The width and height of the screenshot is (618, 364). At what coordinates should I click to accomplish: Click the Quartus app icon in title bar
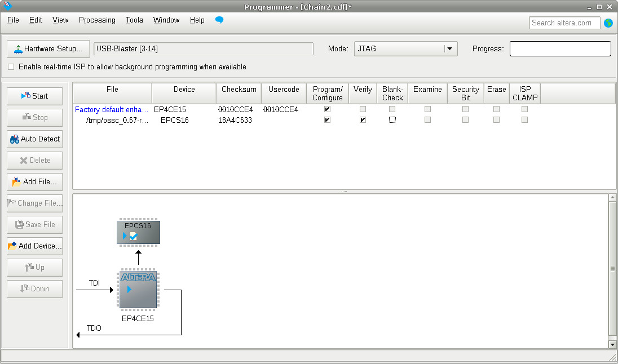(x=7, y=6)
